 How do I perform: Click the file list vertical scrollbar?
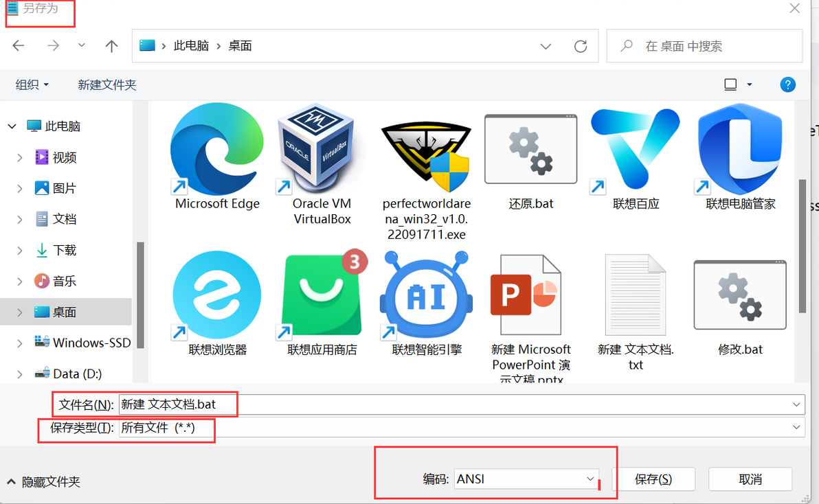(803, 246)
